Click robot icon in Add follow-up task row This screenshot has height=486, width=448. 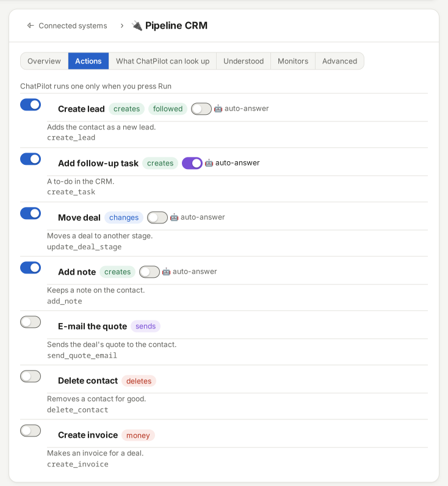tap(209, 163)
